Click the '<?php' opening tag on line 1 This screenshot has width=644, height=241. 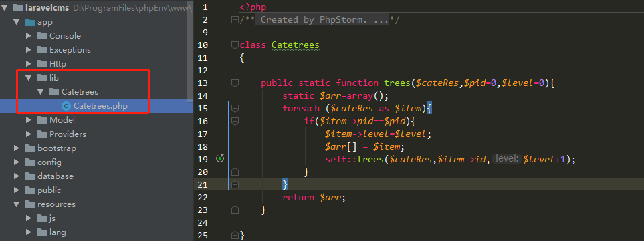click(x=253, y=7)
